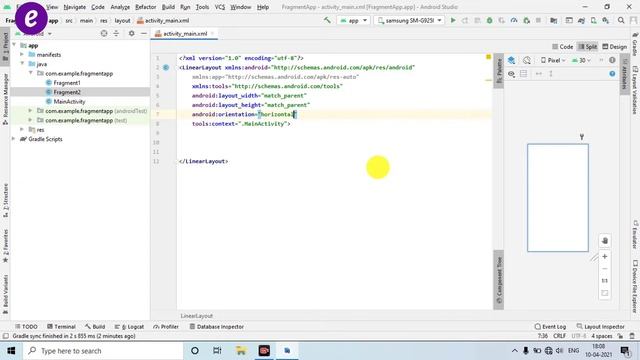640x360 pixels.
Task: Open the Database Inspector tool window
Action: 217,327
